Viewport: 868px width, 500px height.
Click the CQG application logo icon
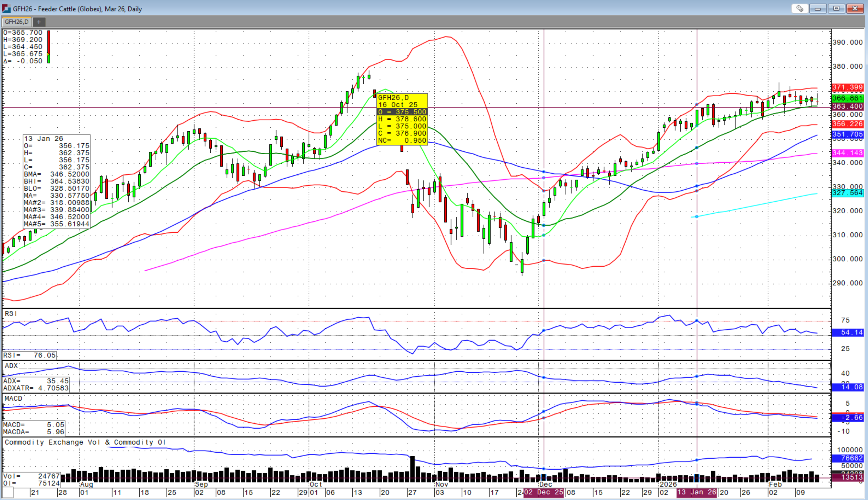[6, 8]
